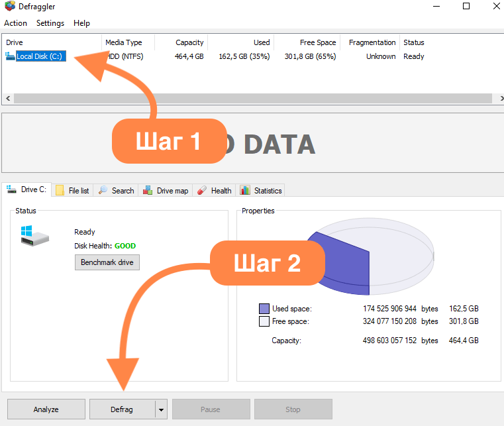This screenshot has height=426, width=504.
Task: Click the Search magnifier icon
Action: coord(103,190)
